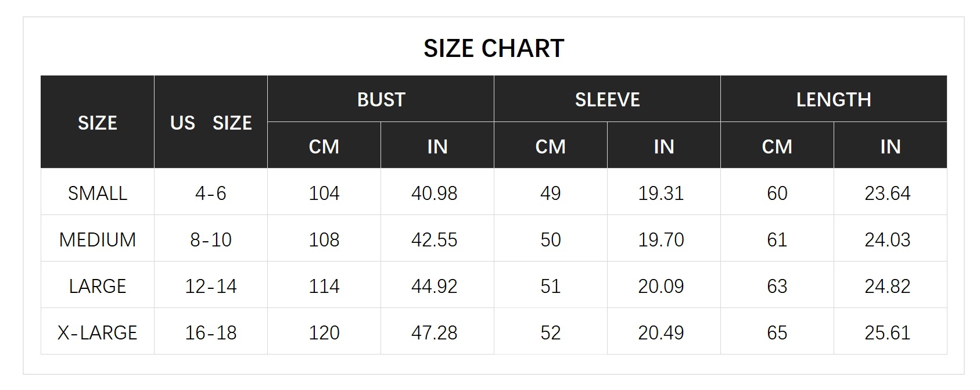Select the SLEEVE column header
Viewport: 980px width, 390px height.
pyautogui.click(x=607, y=99)
